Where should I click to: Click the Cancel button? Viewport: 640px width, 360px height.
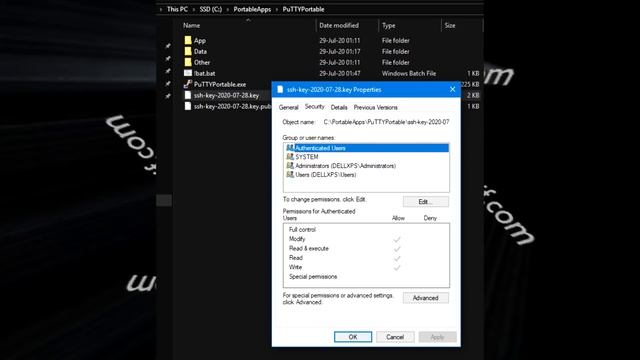point(395,337)
